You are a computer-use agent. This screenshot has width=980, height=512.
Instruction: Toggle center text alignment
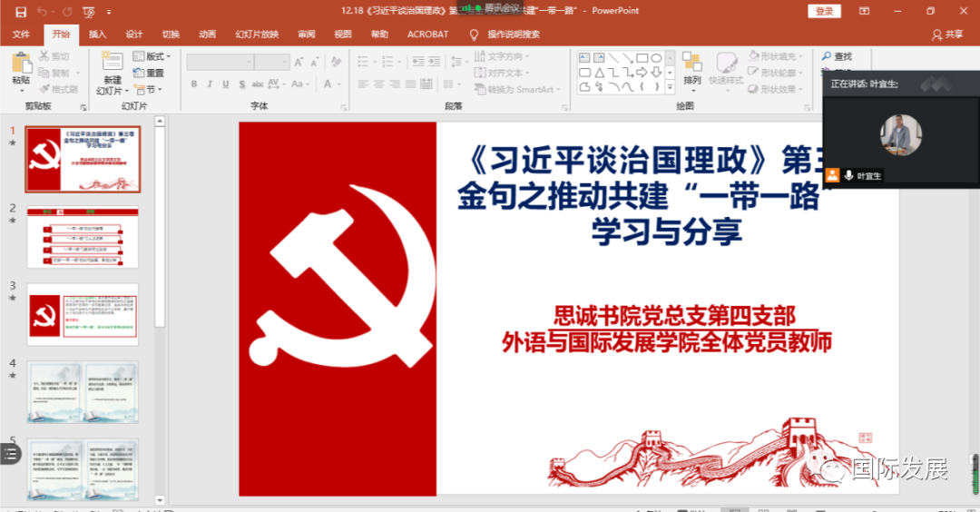tap(378, 84)
